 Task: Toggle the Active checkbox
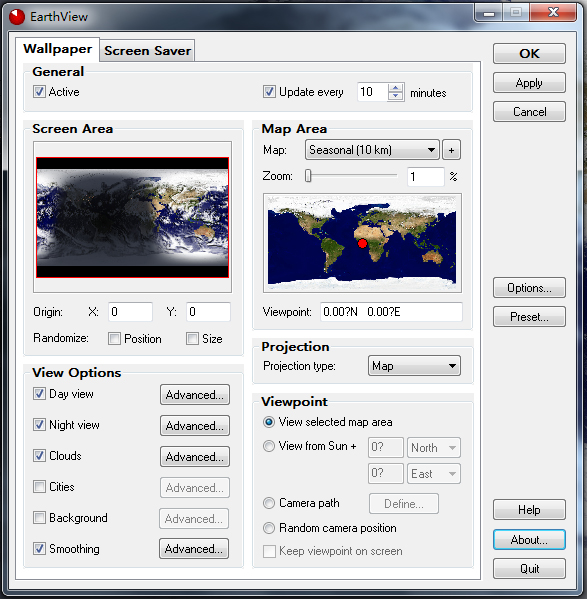tap(39, 92)
